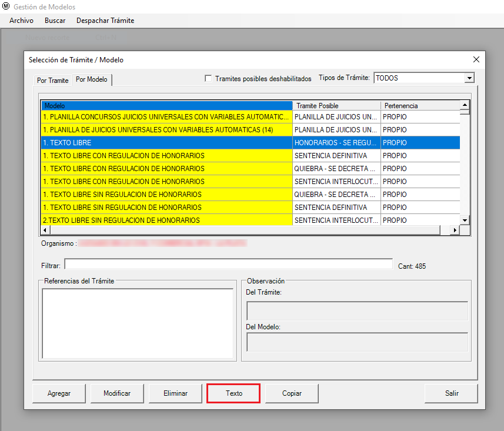This screenshot has height=431, width=504.
Task: Sort by the Tramite Posible column header
Action: [336, 106]
